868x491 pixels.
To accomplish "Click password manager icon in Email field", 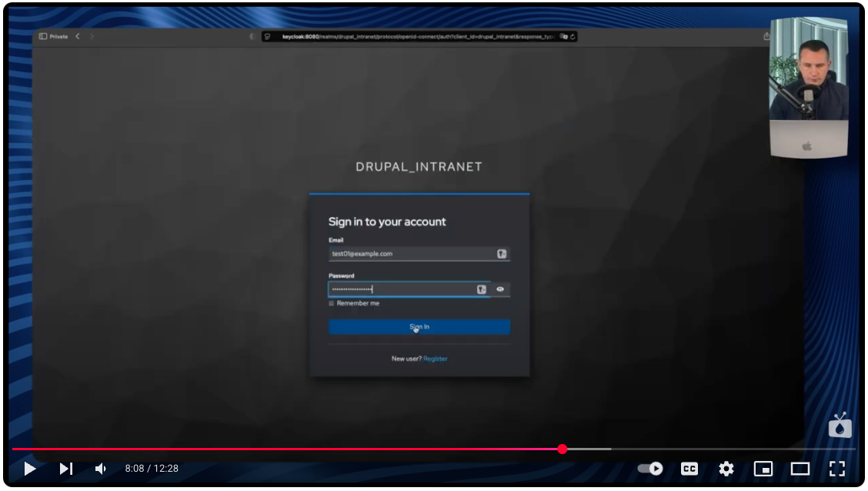I will point(502,253).
